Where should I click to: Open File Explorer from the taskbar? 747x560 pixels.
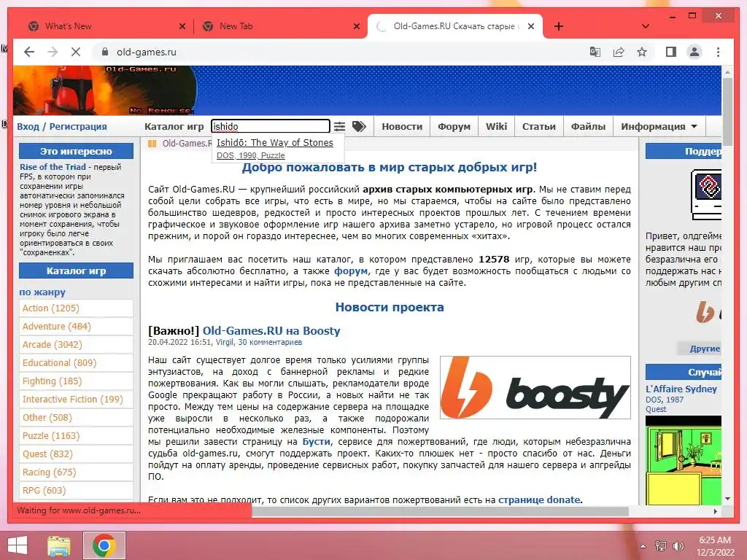tap(59, 545)
